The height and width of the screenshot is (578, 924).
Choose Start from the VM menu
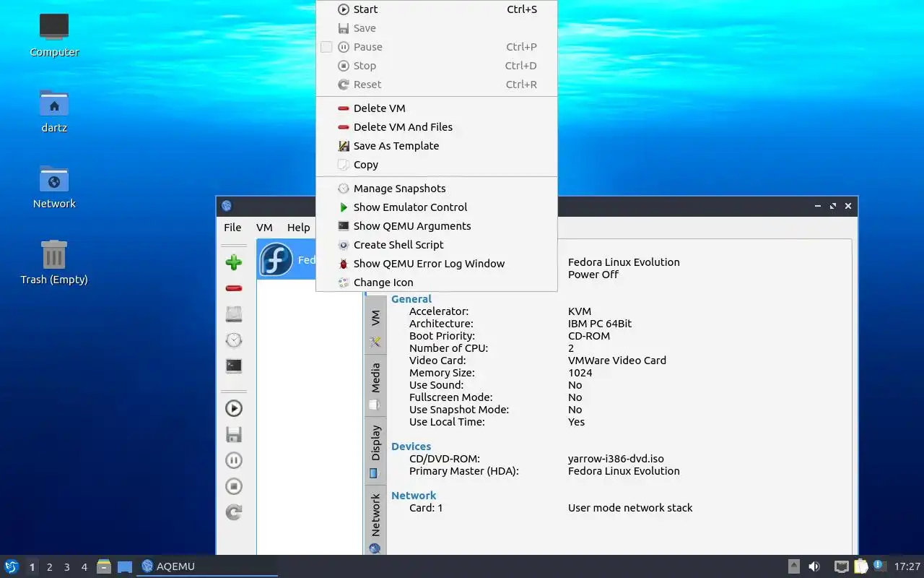point(437,9)
